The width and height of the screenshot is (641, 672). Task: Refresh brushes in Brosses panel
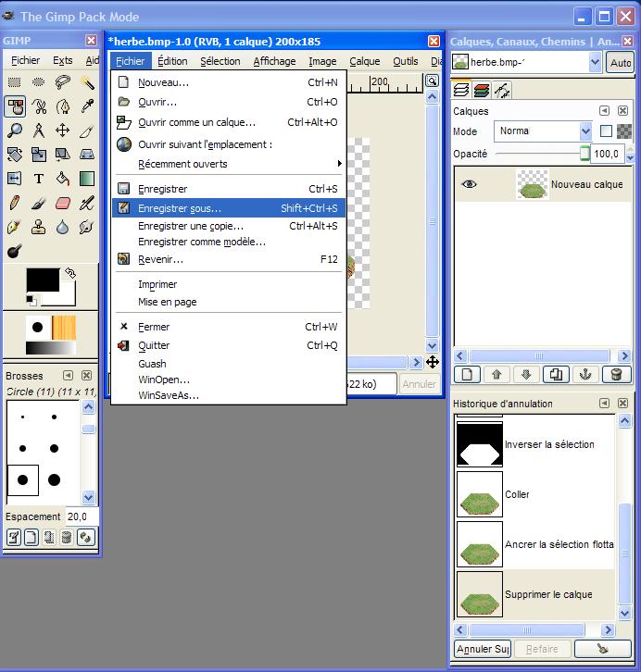86,538
